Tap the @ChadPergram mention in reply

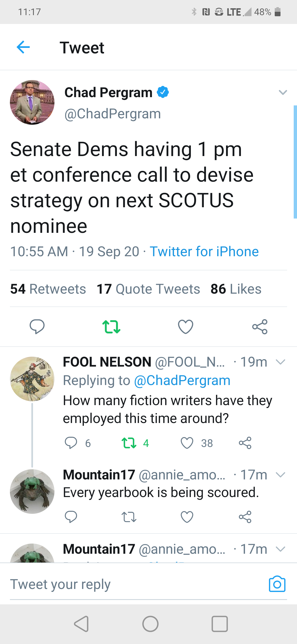tap(182, 381)
